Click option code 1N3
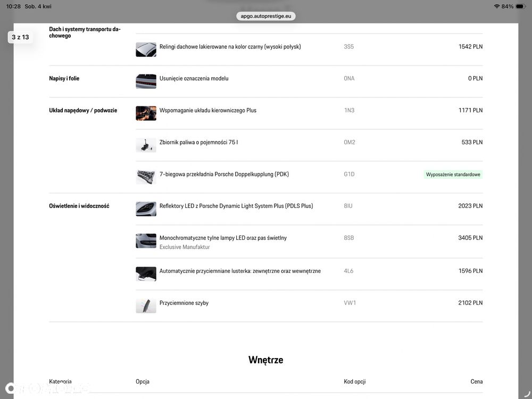 [349, 110]
